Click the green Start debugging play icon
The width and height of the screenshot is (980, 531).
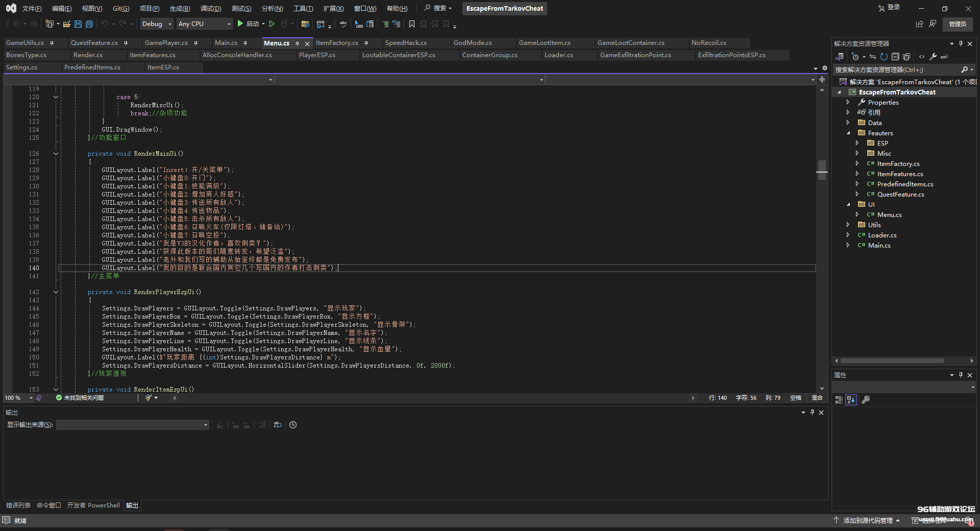[240, 24]
